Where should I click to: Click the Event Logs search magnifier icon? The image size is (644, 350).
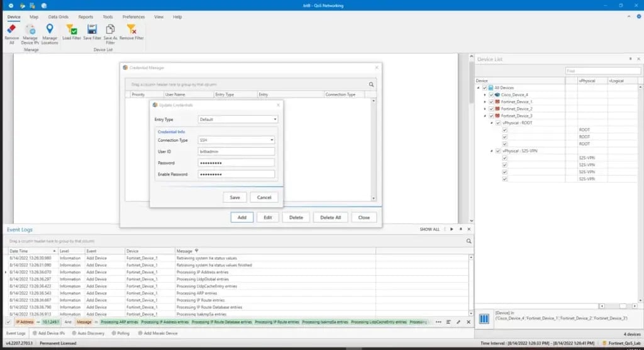469,241
